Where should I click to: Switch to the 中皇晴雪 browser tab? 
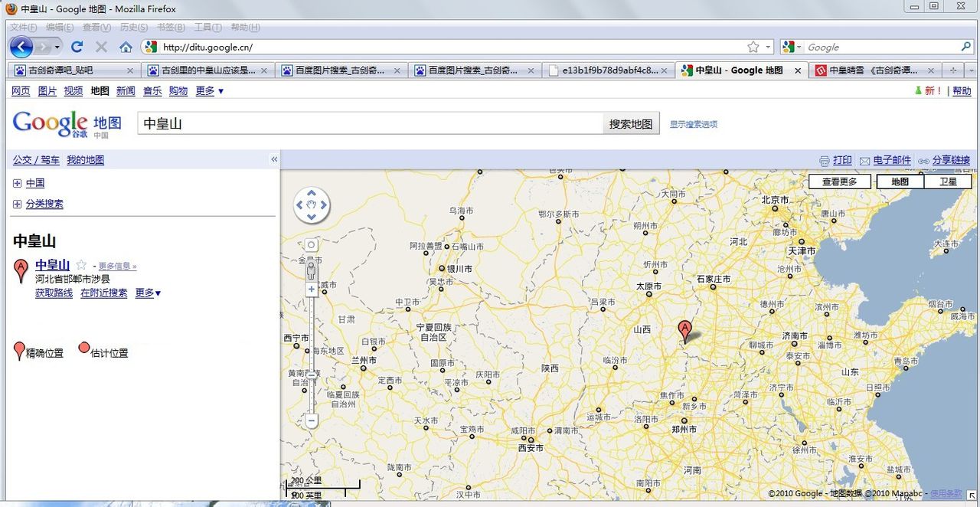[x=873, y=70]
